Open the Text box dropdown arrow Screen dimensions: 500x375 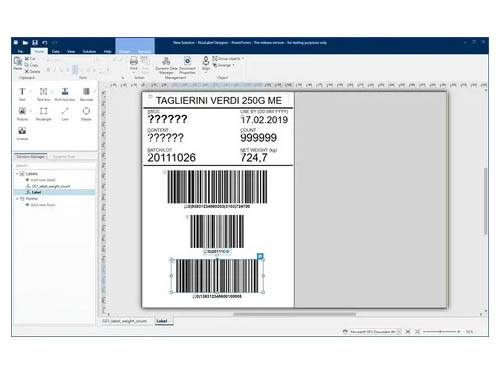pyautogui.click(x=52, y=91)
